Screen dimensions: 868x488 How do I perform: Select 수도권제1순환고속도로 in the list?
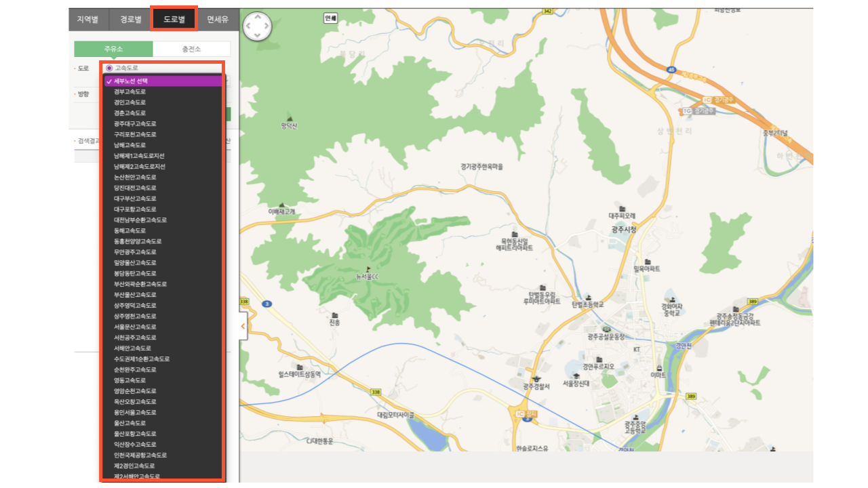click(163, 359)
